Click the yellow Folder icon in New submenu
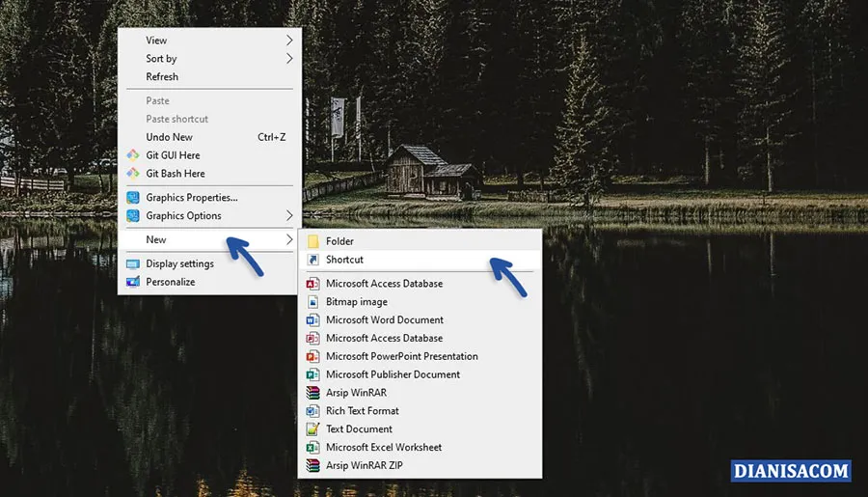868x497 pixels. coord(312,241)
